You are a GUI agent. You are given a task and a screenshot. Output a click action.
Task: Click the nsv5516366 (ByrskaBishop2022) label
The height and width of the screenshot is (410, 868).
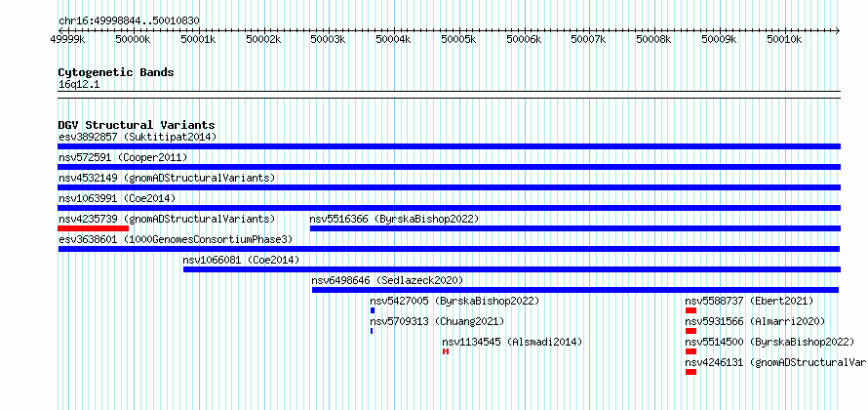(x=394, y=219)
